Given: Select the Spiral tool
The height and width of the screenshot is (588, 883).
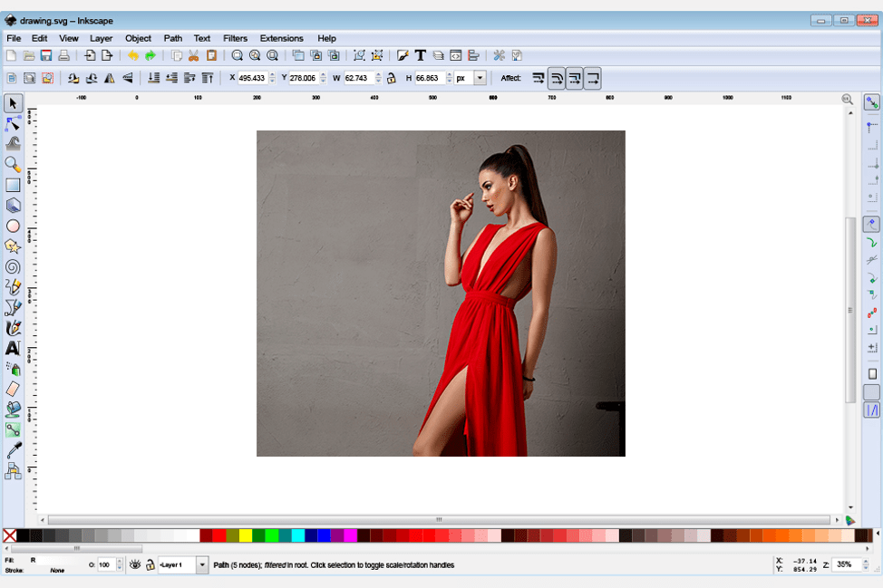Looking at the screenshot, I should [13, 266].
